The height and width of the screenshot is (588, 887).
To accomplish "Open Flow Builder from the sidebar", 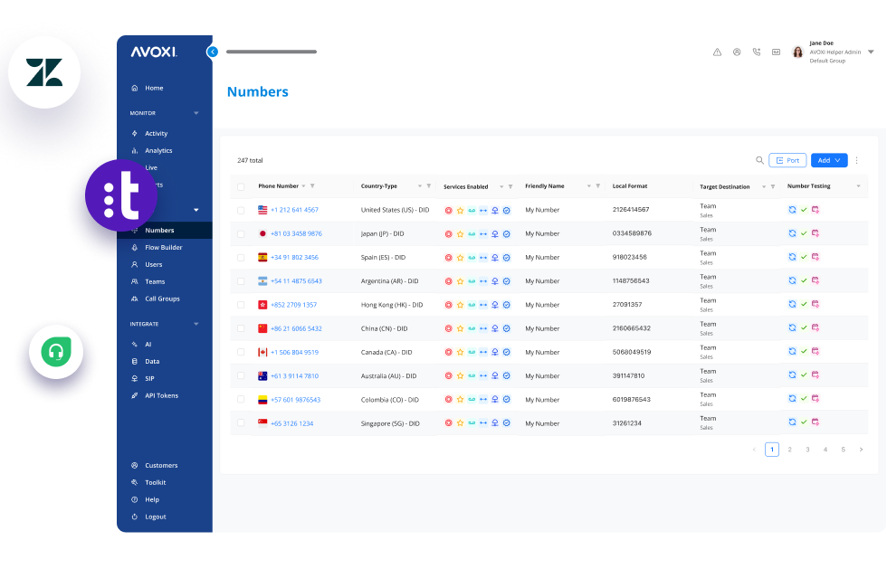I will [163, 247].
